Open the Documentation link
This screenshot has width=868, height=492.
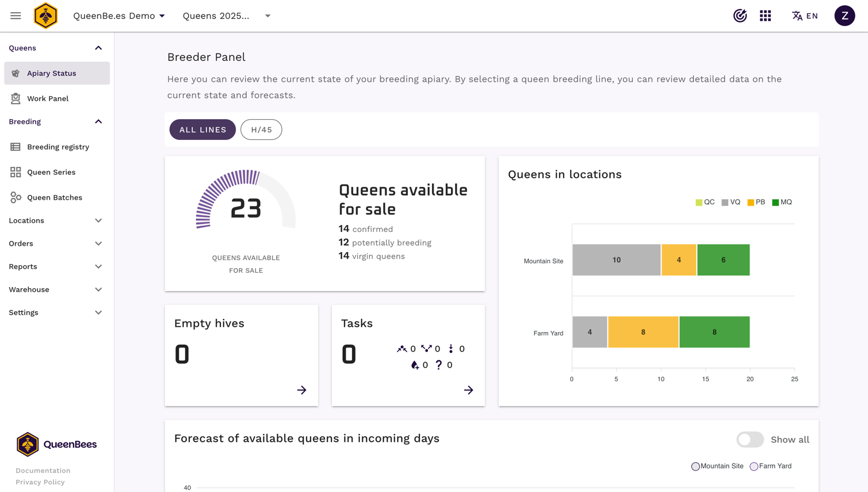43,471
